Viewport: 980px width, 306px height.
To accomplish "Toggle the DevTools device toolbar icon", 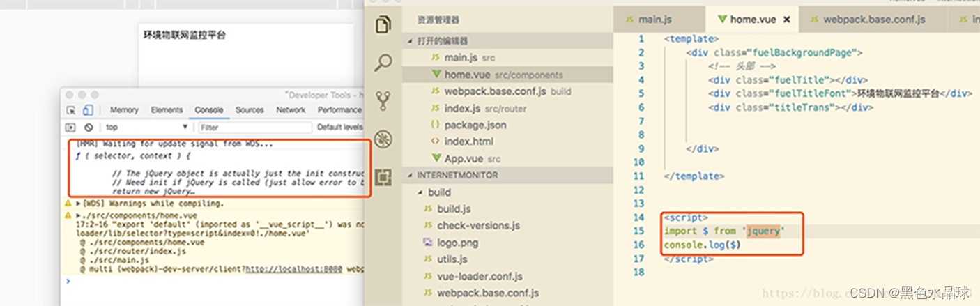I will (88, 110).
